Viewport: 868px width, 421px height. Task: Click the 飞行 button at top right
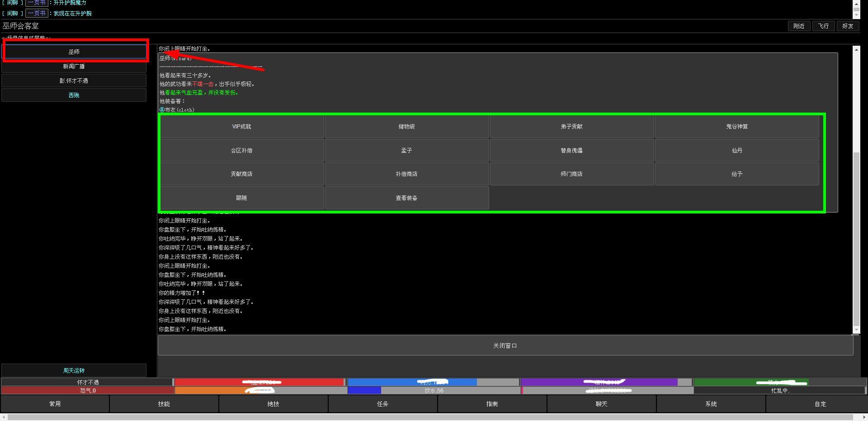tap(823, 26)
